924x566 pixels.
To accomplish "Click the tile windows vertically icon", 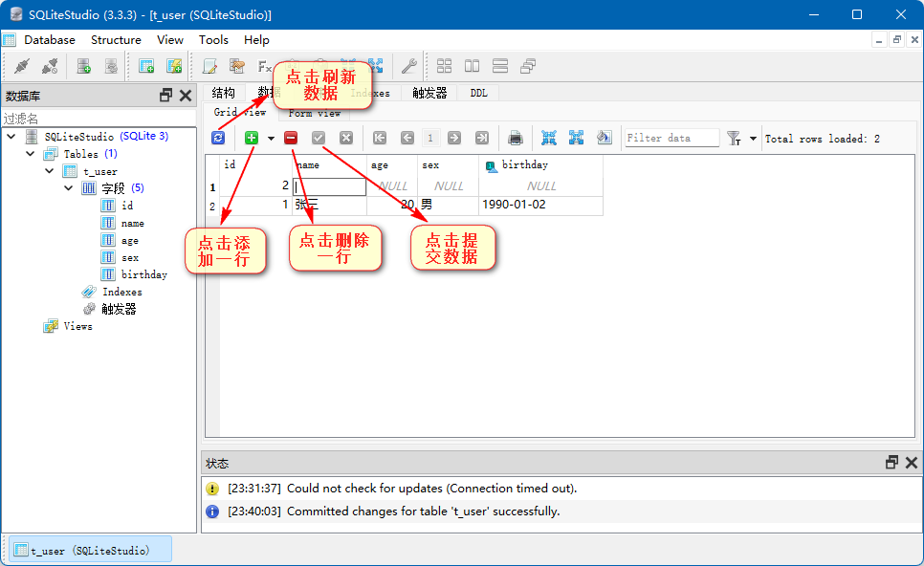I will tap(499, 66).
